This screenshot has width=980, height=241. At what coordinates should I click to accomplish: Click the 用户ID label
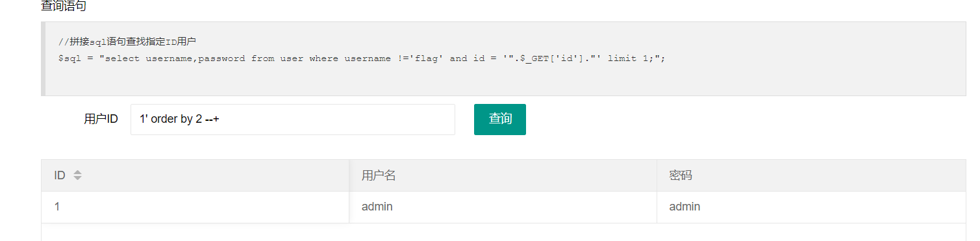point(101,120)
